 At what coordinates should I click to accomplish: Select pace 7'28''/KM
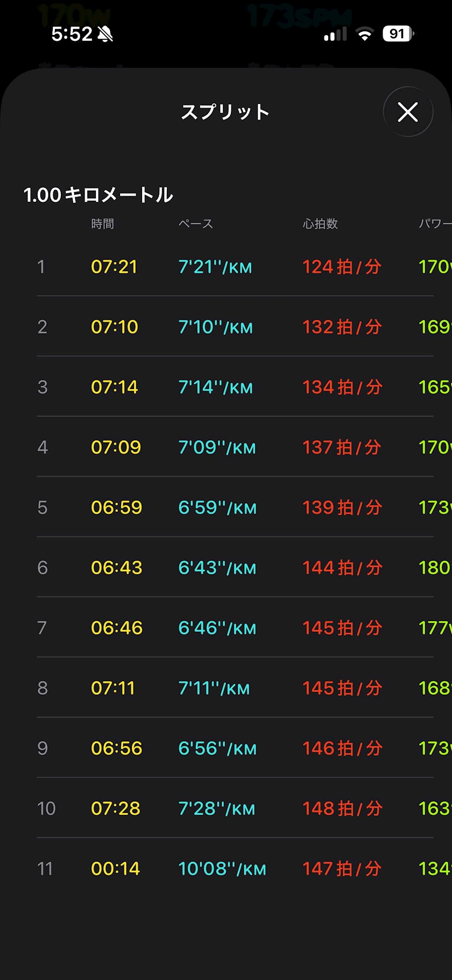(x=217, y=809)
